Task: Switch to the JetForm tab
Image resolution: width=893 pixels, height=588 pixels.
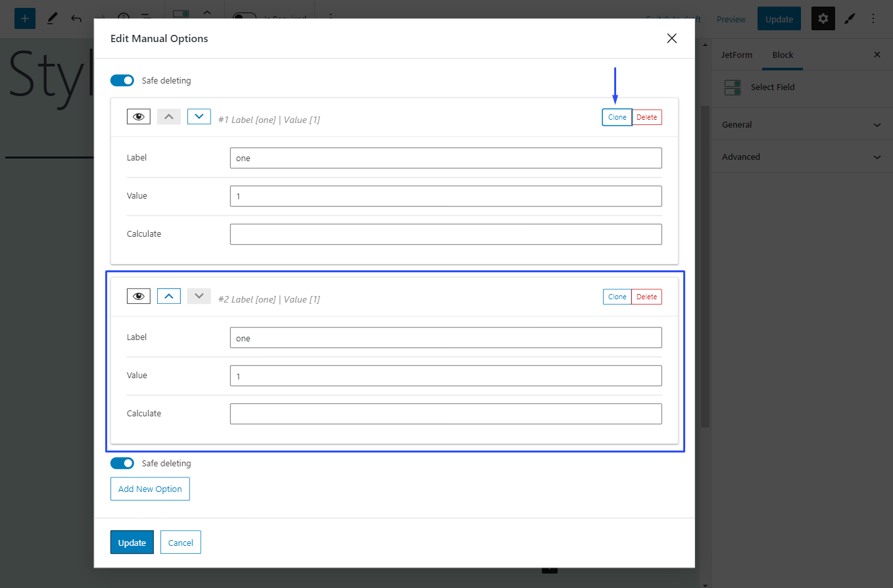Action: coord(736,55)
